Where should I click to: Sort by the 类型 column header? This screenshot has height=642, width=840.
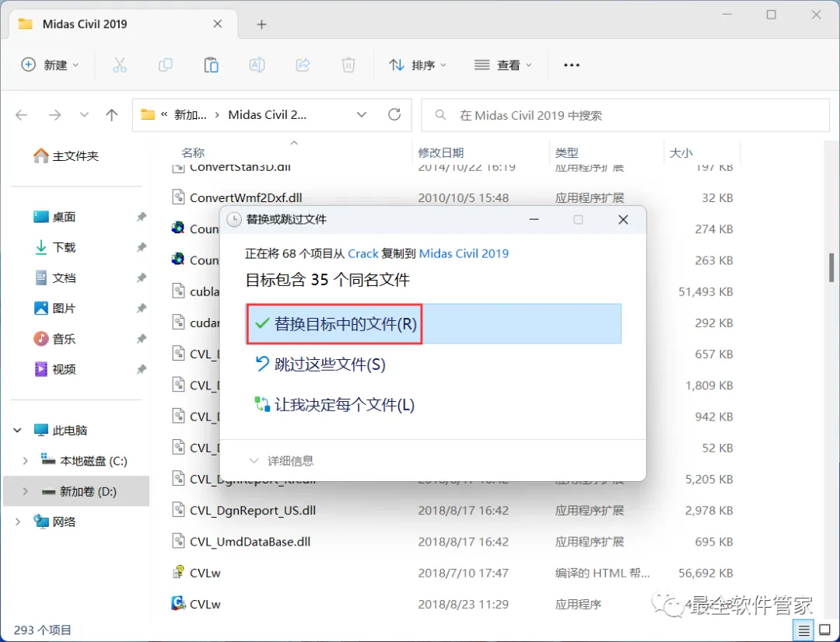pos(567,153)
